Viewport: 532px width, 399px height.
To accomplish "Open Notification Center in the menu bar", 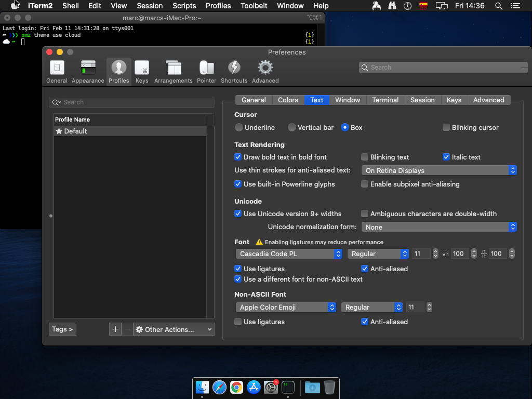I will [x=515, y=6].
